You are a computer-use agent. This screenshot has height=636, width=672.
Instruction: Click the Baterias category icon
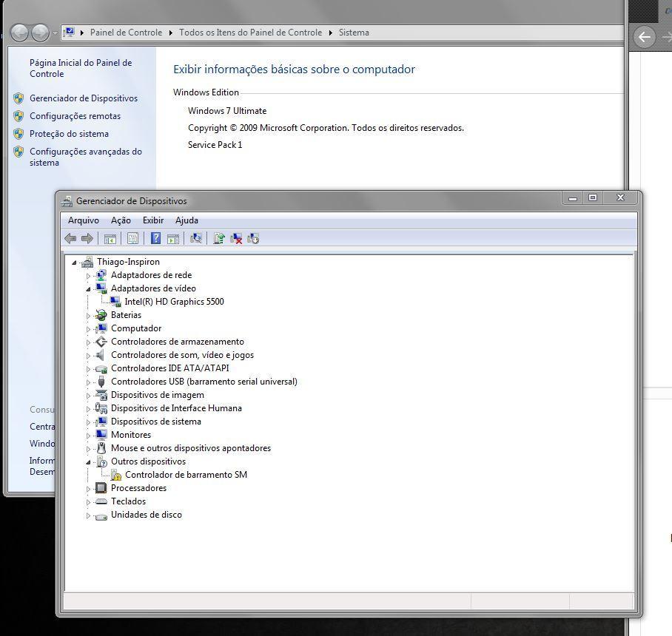pos(101,315)
